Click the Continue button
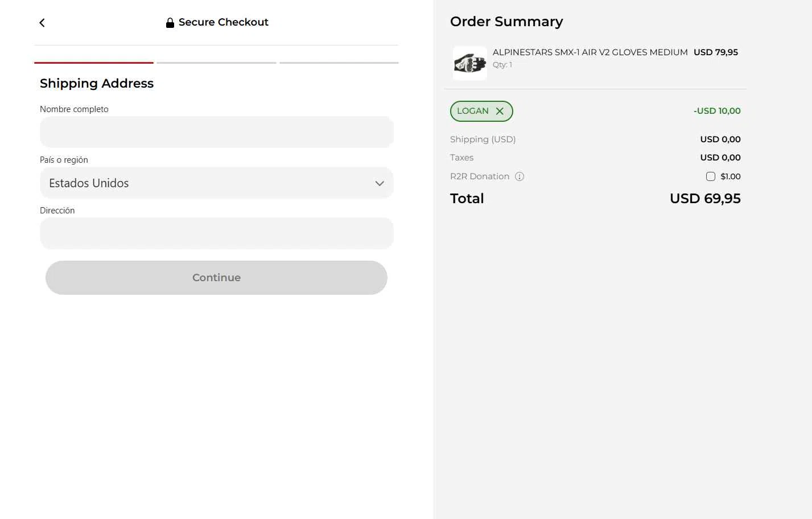Viewport: 812px width, 519px height. pos(216,278)
